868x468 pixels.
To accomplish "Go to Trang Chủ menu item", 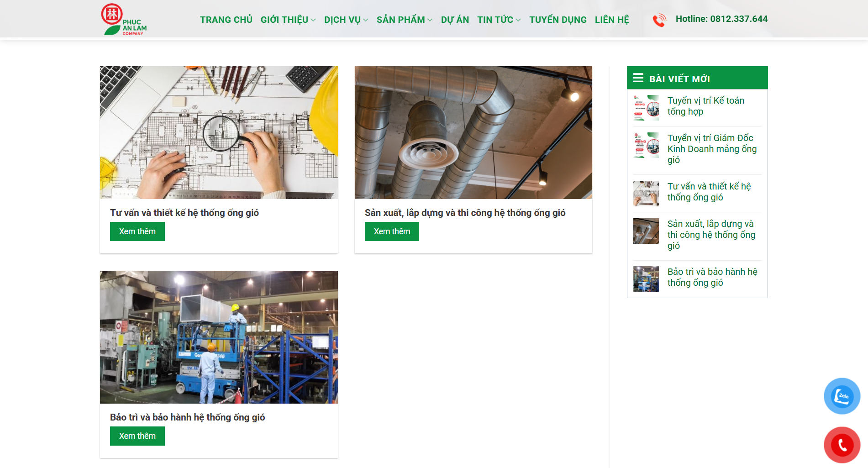I will (x=226, y=20).
